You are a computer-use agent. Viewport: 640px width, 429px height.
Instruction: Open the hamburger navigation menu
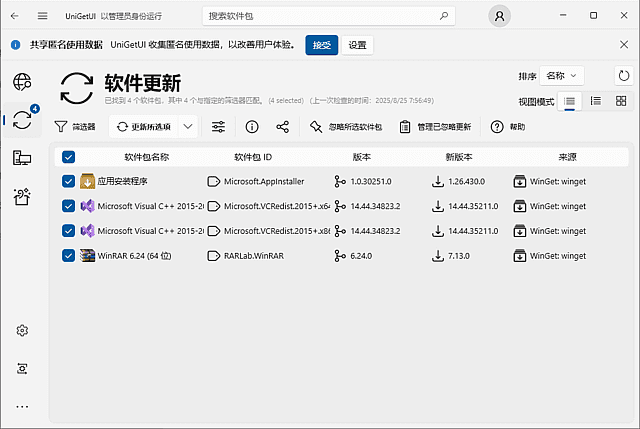tap(42, 16)
